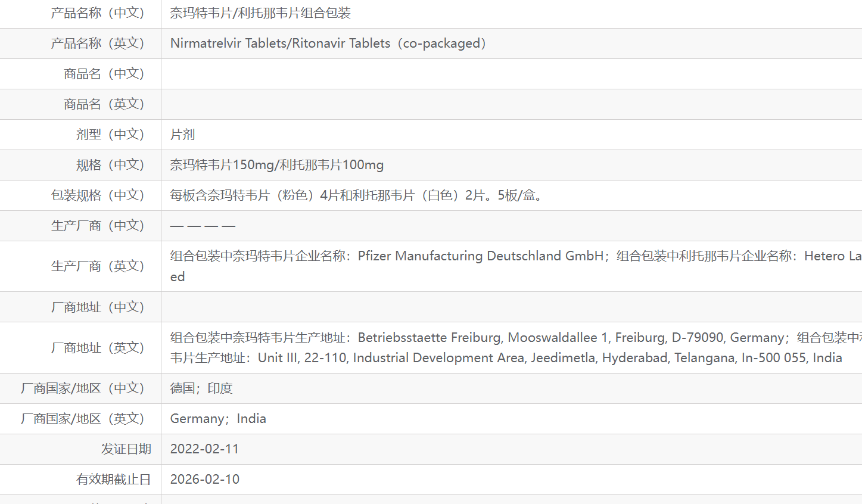The width and height of the screenshot is (862, 504).
Task: Click the Pfizer Manufacturing Deutschland GmbH text
Action: coord(481,256)
